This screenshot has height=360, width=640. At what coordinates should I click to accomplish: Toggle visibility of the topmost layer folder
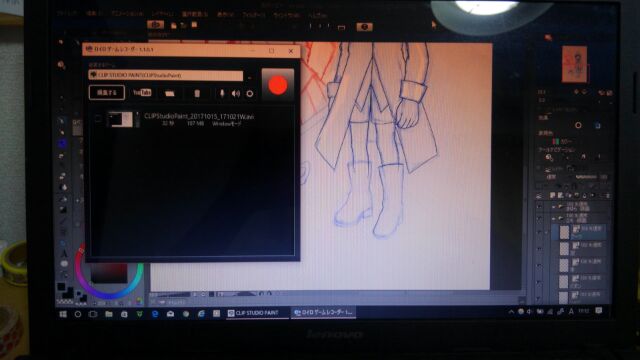coord(540,207)
